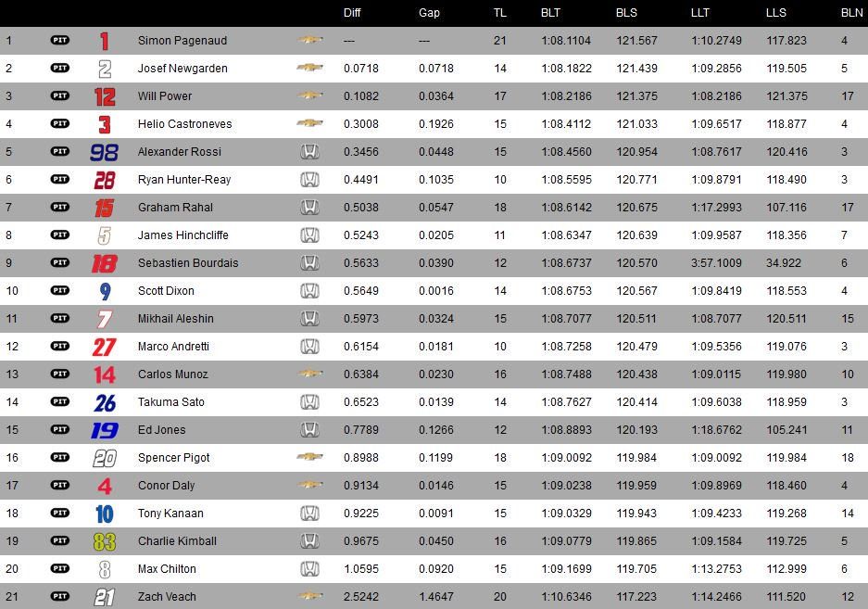Click the LLS column header

(775, 13)
